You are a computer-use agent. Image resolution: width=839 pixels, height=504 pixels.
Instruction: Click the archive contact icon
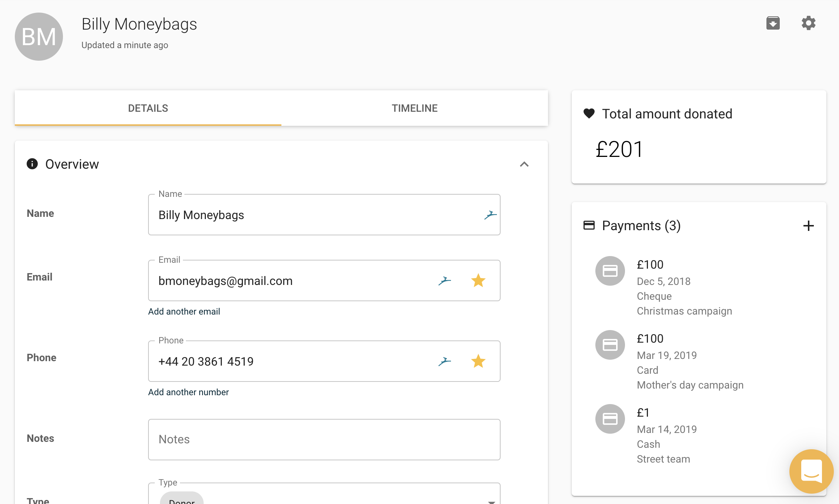click(773, 23)
